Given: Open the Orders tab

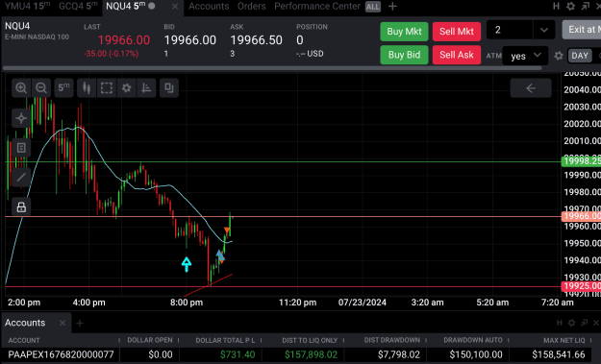Looking at the screenshot, I should coord(251,6).
